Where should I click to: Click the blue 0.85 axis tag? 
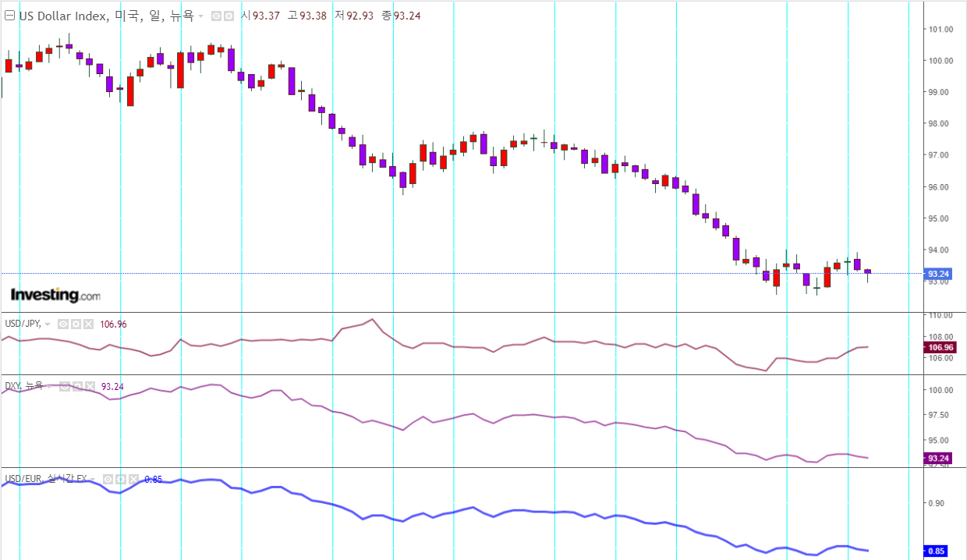click(936, 551)
